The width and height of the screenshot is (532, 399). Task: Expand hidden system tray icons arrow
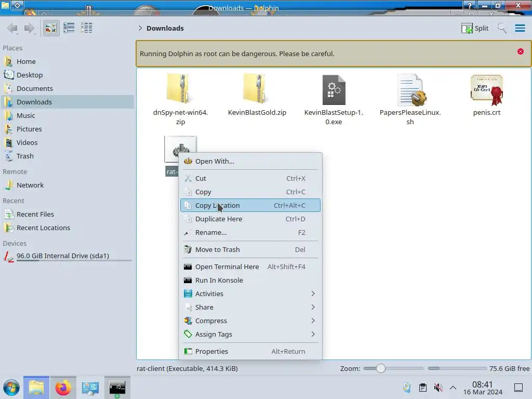[453, 388]
